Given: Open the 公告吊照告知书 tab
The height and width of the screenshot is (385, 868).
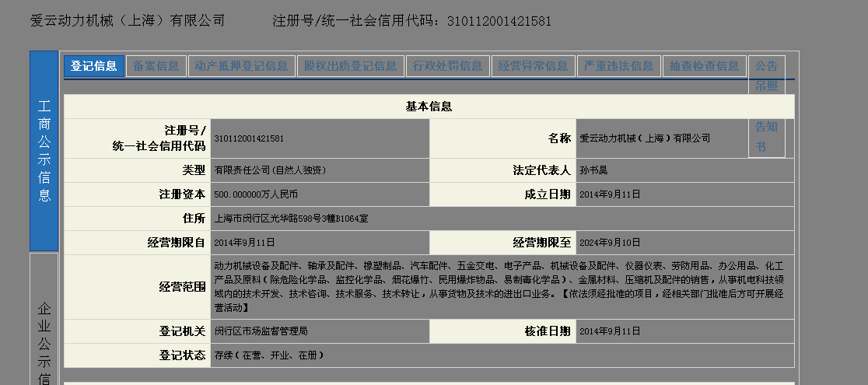Looking at the screenshot, I should pyautogui.click(x=766, y=105).
